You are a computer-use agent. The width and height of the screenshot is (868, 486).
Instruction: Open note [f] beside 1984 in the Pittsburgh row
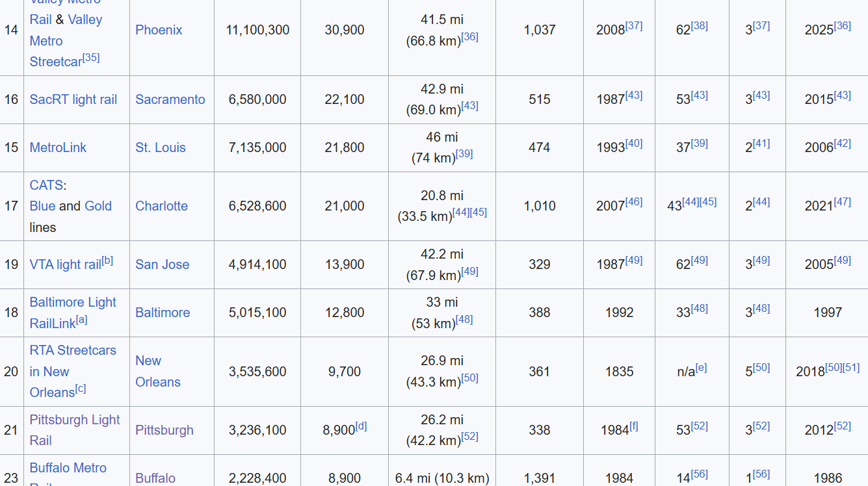(x=633, y=426)
